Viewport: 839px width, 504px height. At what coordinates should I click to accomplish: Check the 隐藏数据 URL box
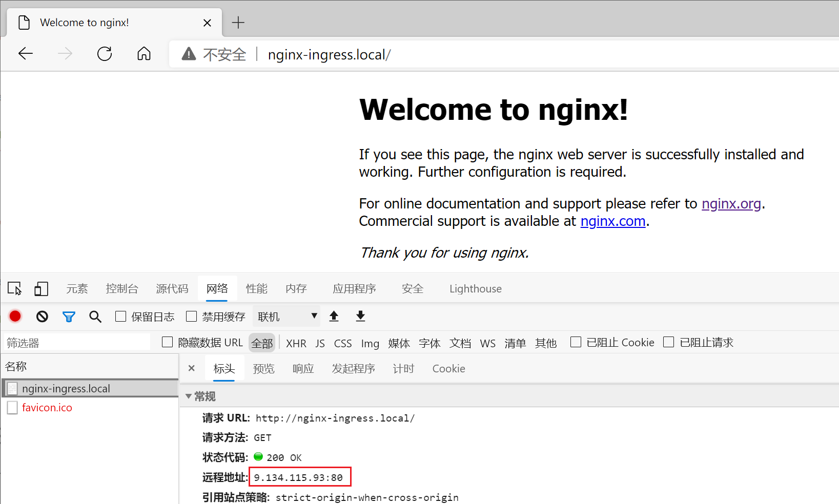pos(167,342)
